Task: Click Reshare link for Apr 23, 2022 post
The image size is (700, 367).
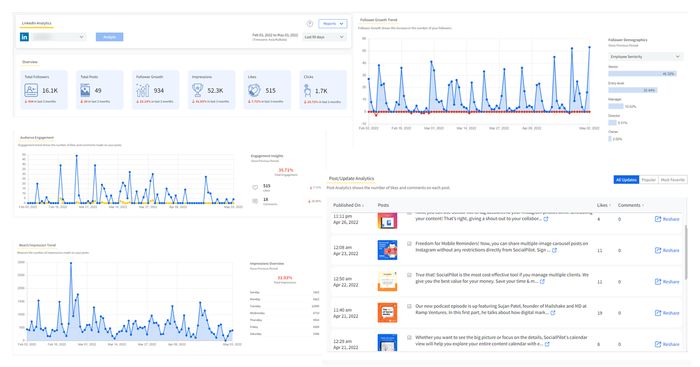Action: coord(671,250)
